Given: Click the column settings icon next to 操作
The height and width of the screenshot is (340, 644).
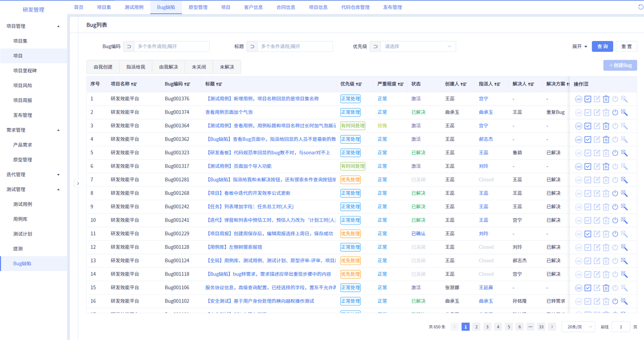Looking at the screenshot, I should coord(586,84).
